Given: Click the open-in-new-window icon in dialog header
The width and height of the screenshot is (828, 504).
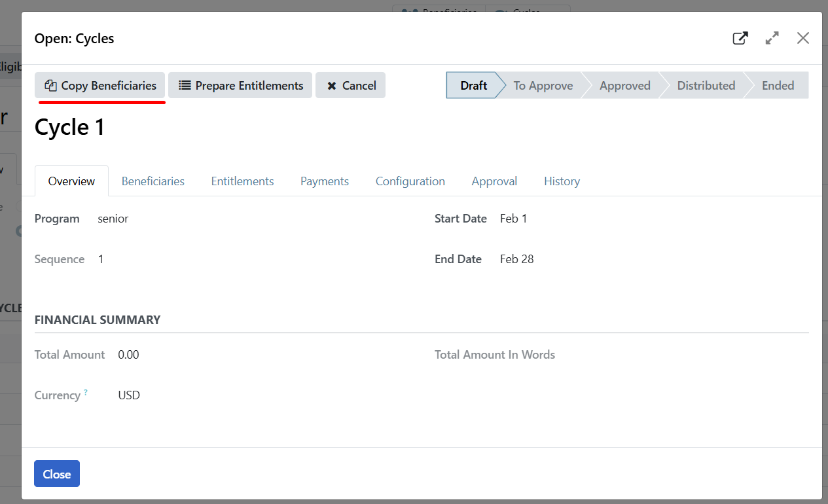Looking at the screenshot, I should (x=740, y=38).
